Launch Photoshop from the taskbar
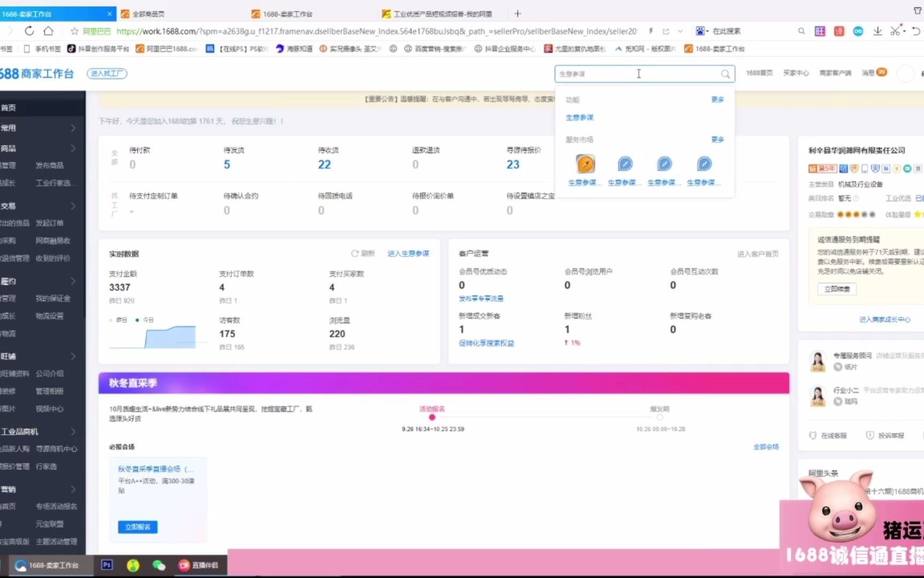This screenshot has width=924, height=578. pyautogui.click(x=107, y=565)
